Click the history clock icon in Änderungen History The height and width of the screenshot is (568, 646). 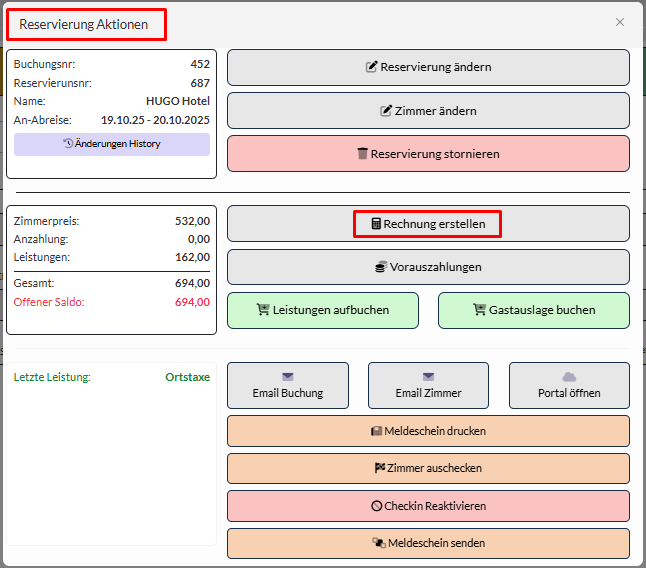(68, 144)
